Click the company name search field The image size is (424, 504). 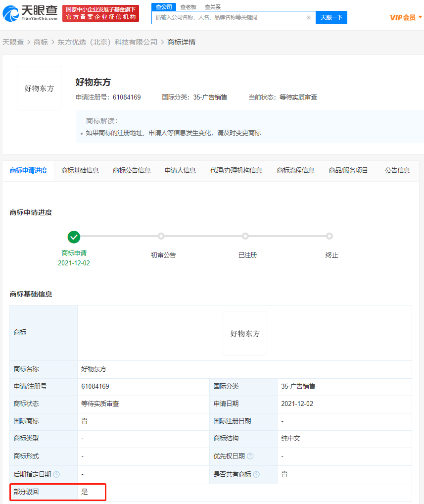(x=230, y=17)
